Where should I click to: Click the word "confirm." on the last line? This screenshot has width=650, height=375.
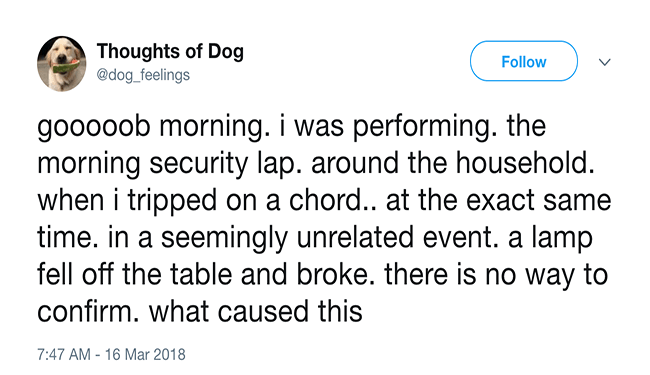88,312
